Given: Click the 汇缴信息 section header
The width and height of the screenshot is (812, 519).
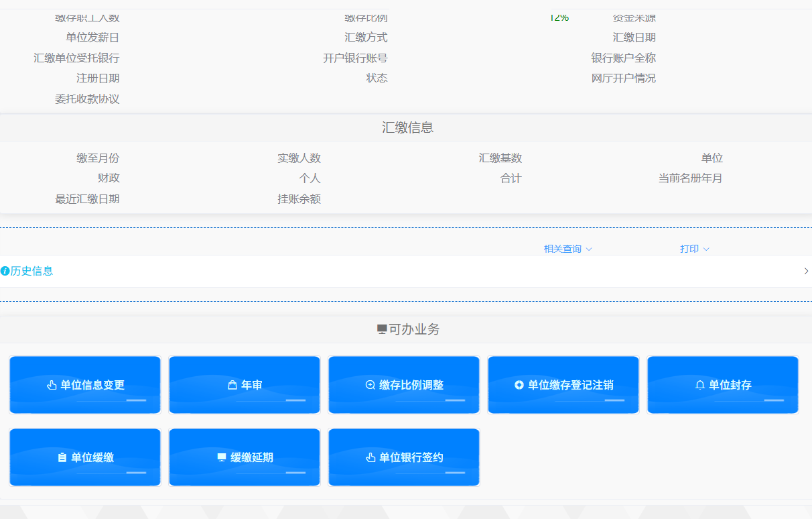Looking at the screenshot, I should pyautogui.click(x=407, y=128).
